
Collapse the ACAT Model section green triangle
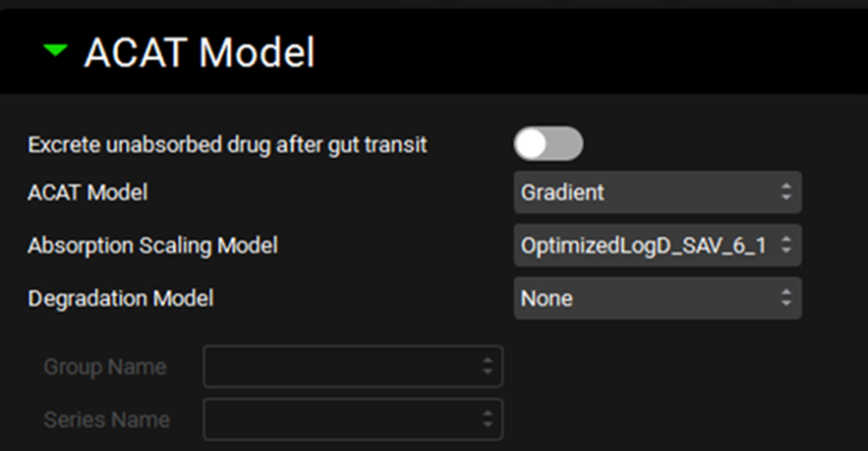56,49
